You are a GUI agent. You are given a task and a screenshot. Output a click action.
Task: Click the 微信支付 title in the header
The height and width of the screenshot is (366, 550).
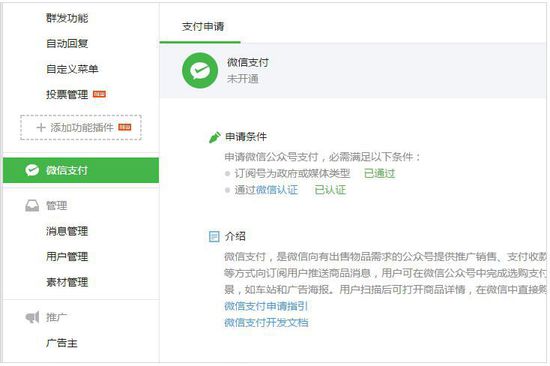(x=248, y=62)
